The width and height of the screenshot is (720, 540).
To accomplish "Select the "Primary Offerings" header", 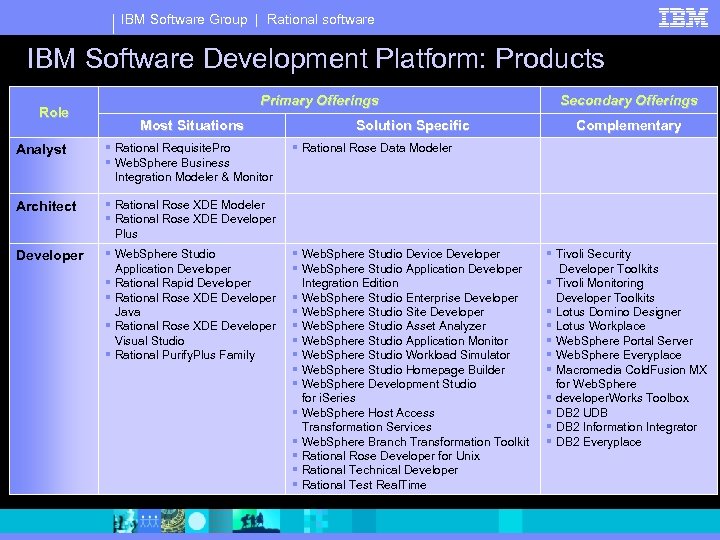I will [320, 101].
